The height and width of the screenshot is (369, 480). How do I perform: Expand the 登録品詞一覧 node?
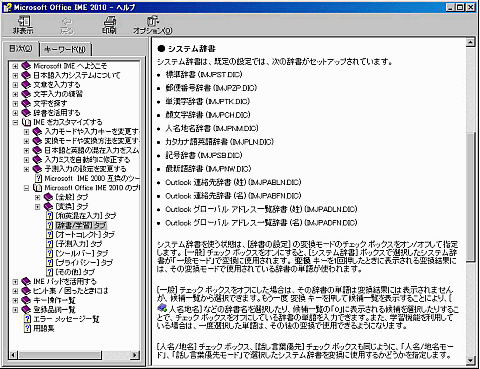click(x=15, y=310)
